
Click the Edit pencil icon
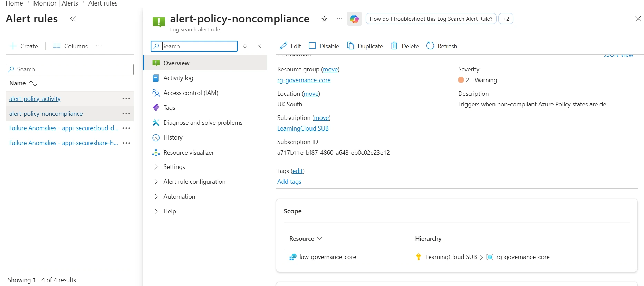tap(283, 46)
